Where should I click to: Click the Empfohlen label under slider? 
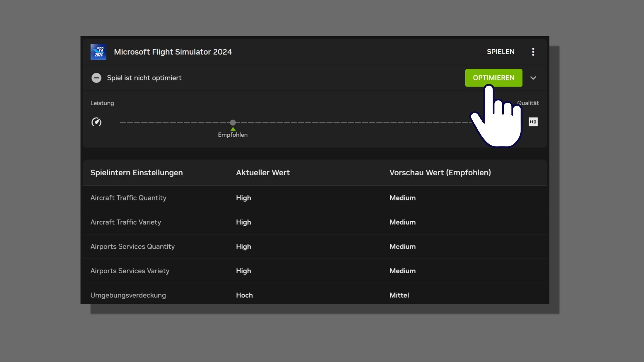233,135
